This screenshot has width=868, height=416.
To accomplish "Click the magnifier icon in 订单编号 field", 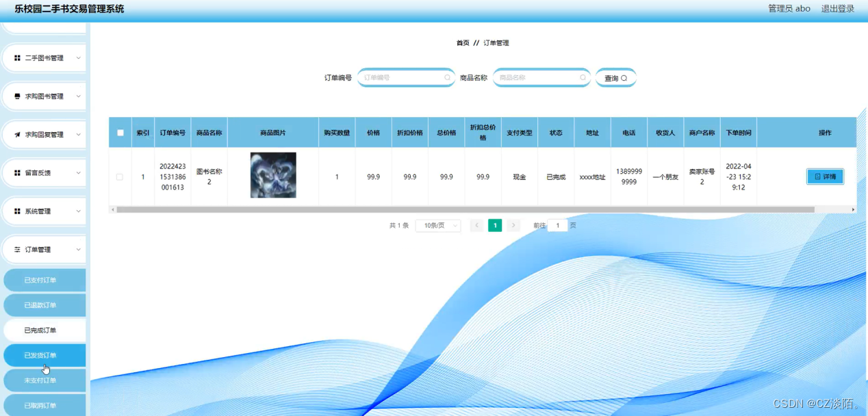I will [x=448, y=78].
